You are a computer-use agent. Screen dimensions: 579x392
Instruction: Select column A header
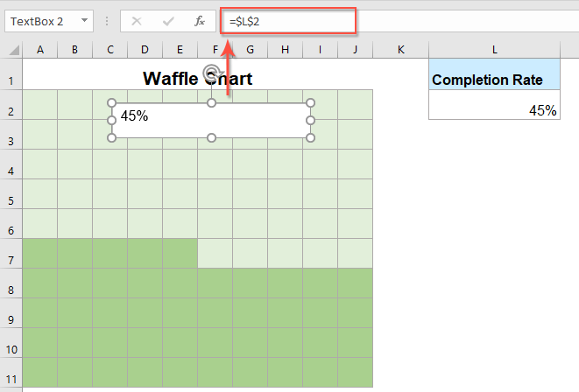click(39, 51)
